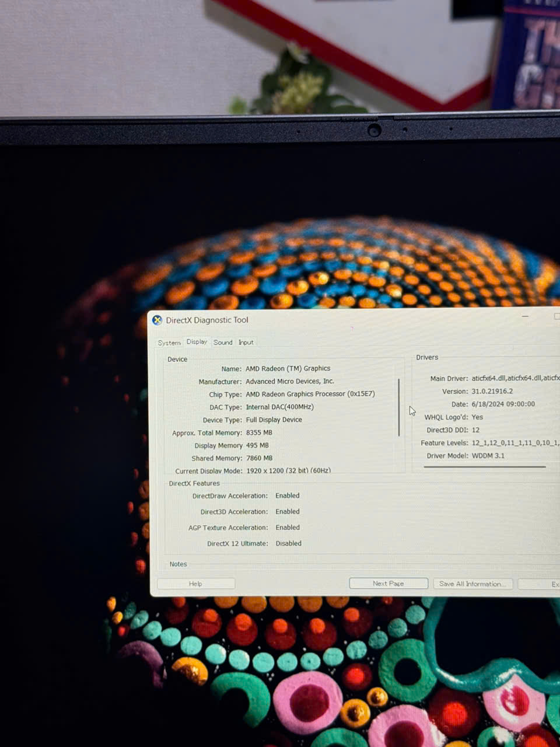Viewport: 560px width, 747px height.
Task: Click the WHQL Logo'd value Yes
Action: click(x=477, y=417)
